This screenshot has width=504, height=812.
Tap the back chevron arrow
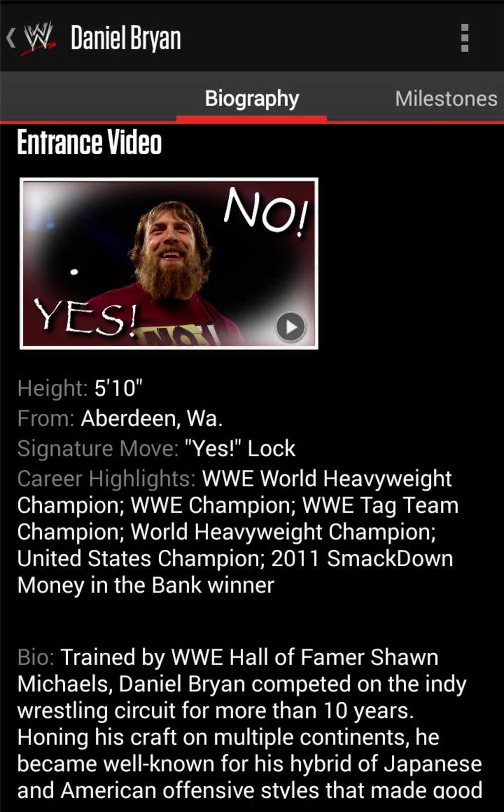pyautogui.click(x=11, y=38)
